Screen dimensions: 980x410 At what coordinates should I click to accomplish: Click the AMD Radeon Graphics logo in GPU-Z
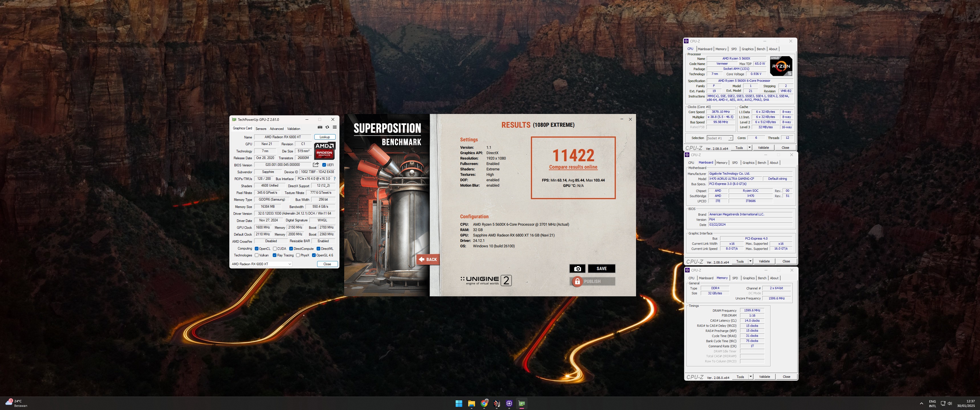[x=325, y=151]
